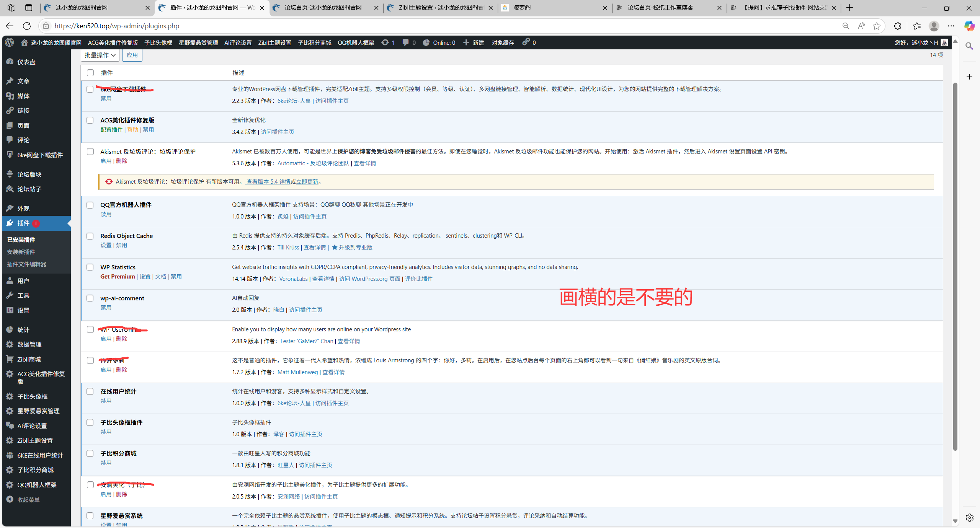
Task: Click the WordPress logo in admin bar
Action: (x=10, y=42)
